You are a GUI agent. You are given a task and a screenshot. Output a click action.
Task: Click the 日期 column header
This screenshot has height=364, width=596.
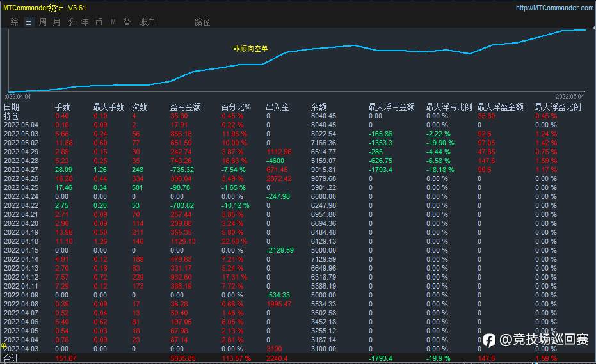point(12,107)
